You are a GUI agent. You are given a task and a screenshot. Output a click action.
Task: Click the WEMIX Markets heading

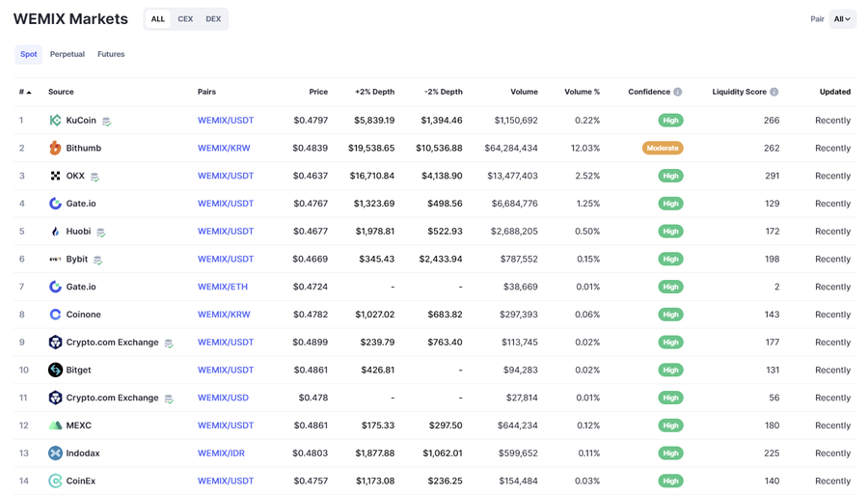(x=70, y=19)
